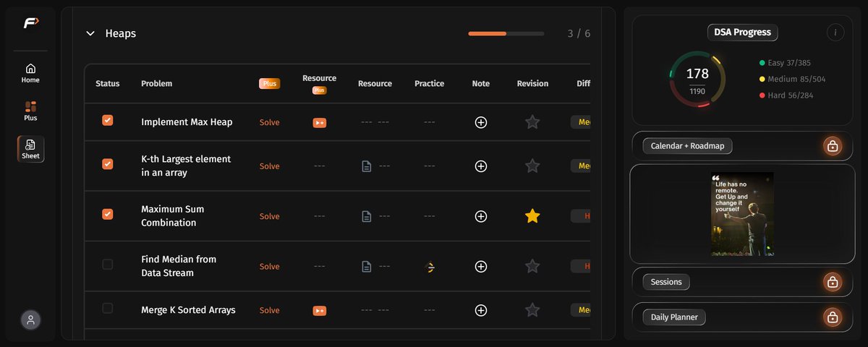Go to Home in the sidebar
Viewport: 868px width, 347px height.
(x=30, y=73)
